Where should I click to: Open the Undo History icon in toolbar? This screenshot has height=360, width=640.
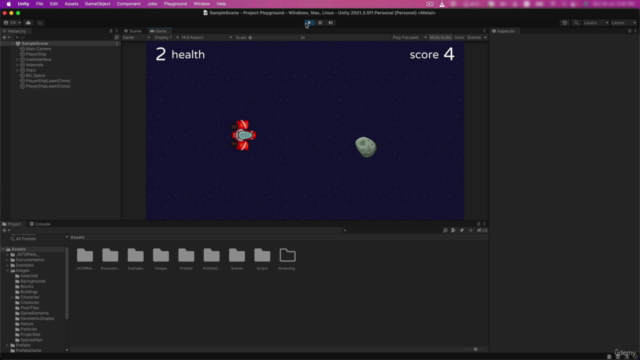click(x=564, y=23)
